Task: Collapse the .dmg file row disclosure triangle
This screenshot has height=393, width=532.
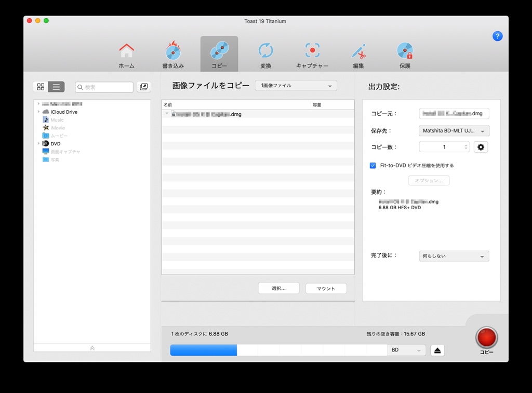Action: coord(167,114)
